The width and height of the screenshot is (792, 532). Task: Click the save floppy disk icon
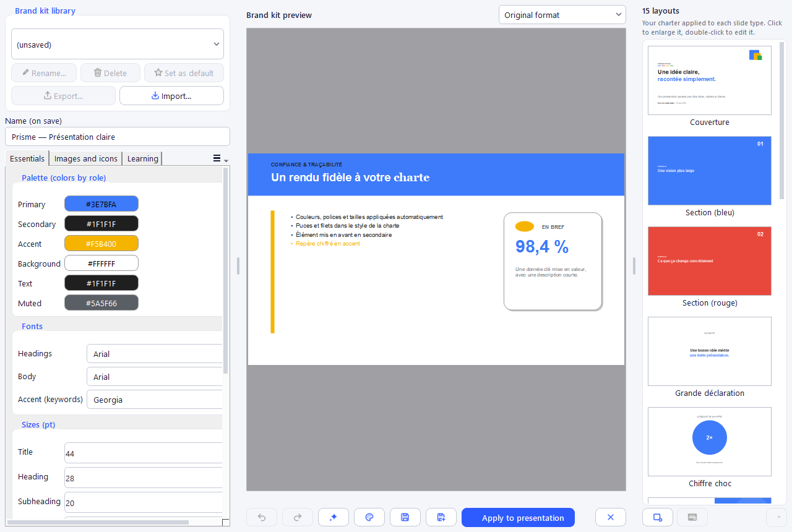tap(405, 517)
